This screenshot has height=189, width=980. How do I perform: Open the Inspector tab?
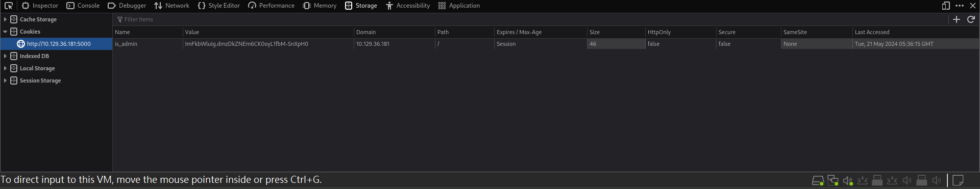coord(40,6)
